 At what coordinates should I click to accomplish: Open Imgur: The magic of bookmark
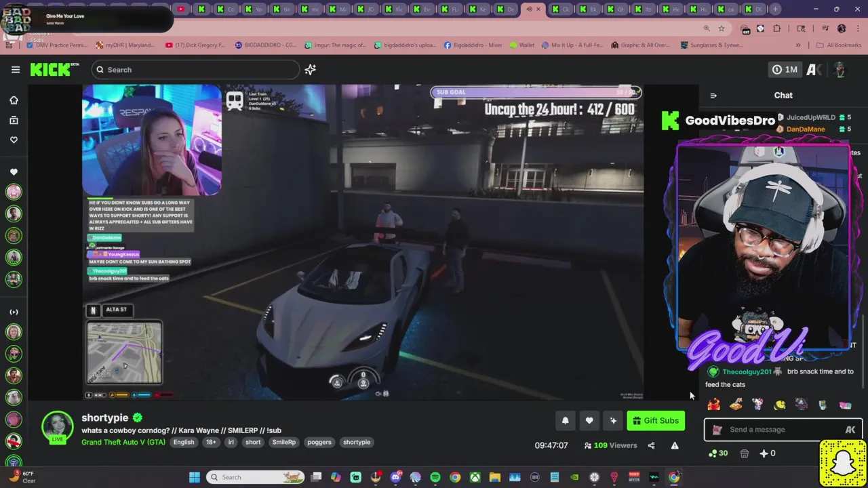pos(335,45)
